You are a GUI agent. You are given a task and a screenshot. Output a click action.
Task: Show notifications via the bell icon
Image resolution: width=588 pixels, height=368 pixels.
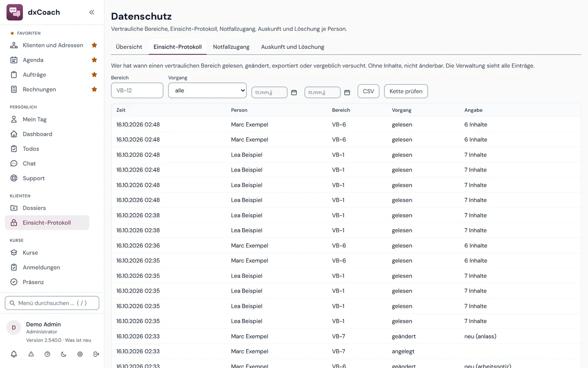(14, 354)
